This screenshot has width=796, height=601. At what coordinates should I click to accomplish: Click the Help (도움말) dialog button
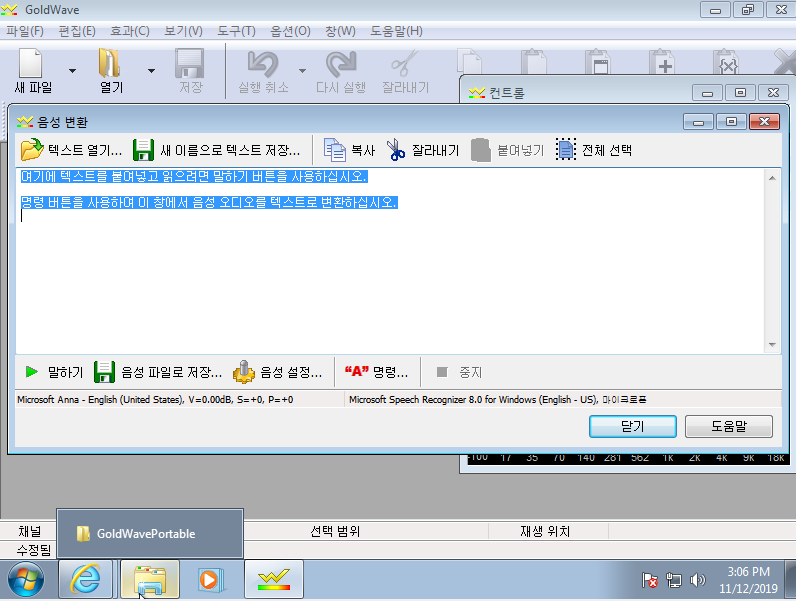tap(728, 426)
